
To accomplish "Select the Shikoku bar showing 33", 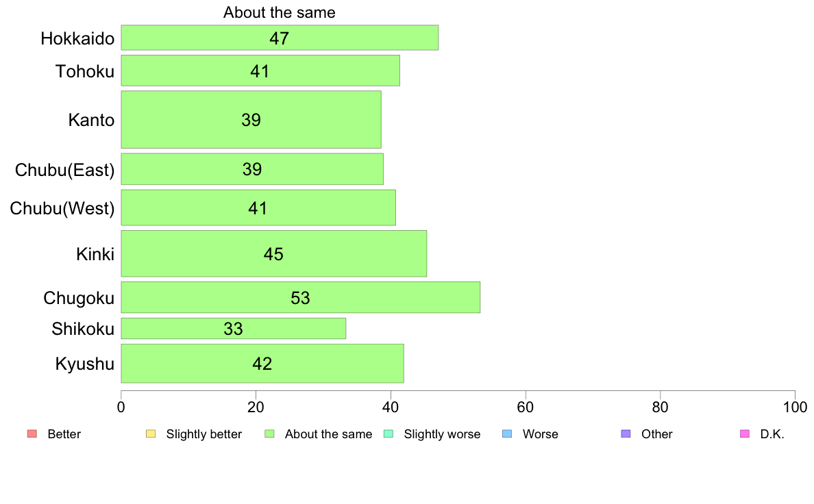I will [234, 329].
